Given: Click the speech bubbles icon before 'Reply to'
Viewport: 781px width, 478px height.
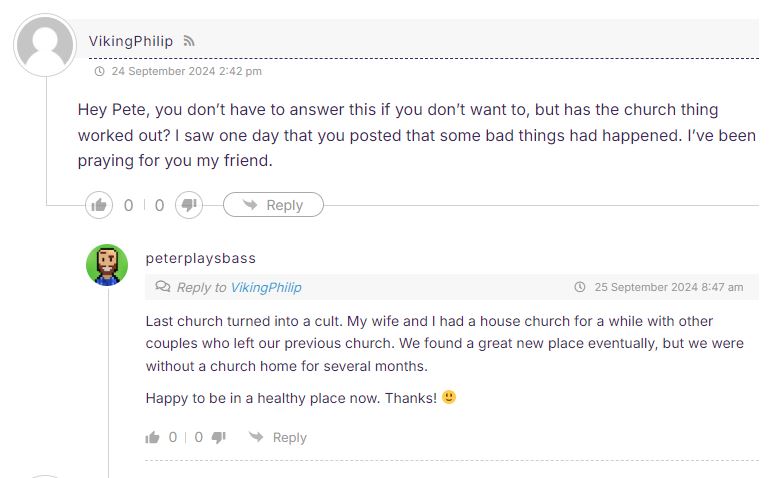Looking at the screenshot, I should click(x=163, y=287).
